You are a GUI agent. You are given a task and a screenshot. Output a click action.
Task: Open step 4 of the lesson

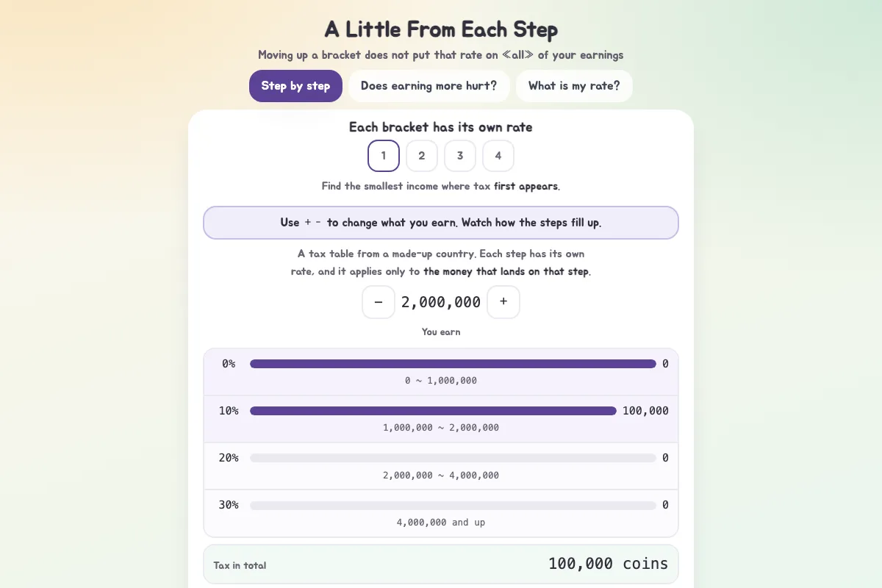tap(498, 156)
